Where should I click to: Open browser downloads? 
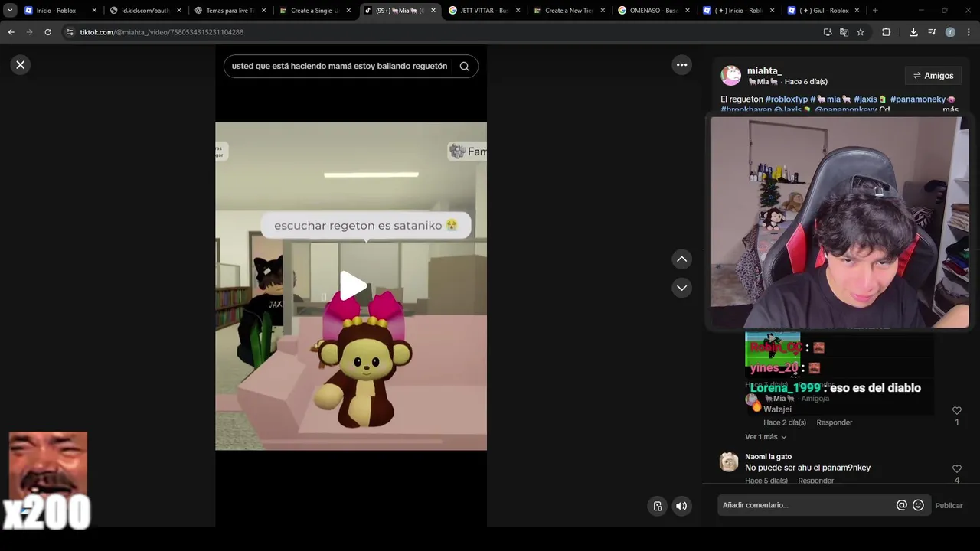pyautogui.click(x=913, y=32)
